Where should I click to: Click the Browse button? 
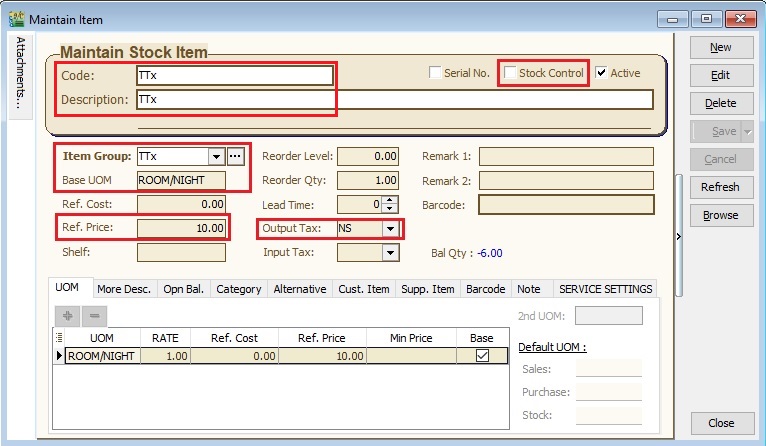720,215
